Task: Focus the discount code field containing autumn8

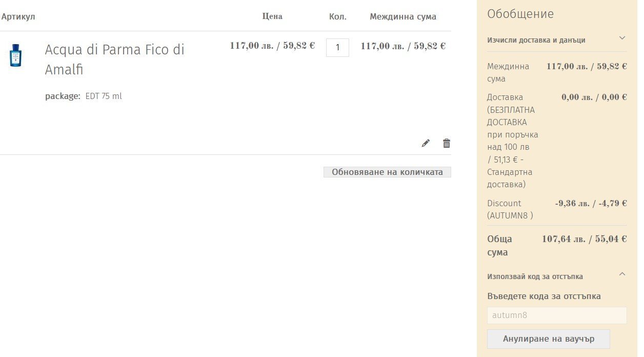Action: (x=556, y=315)
